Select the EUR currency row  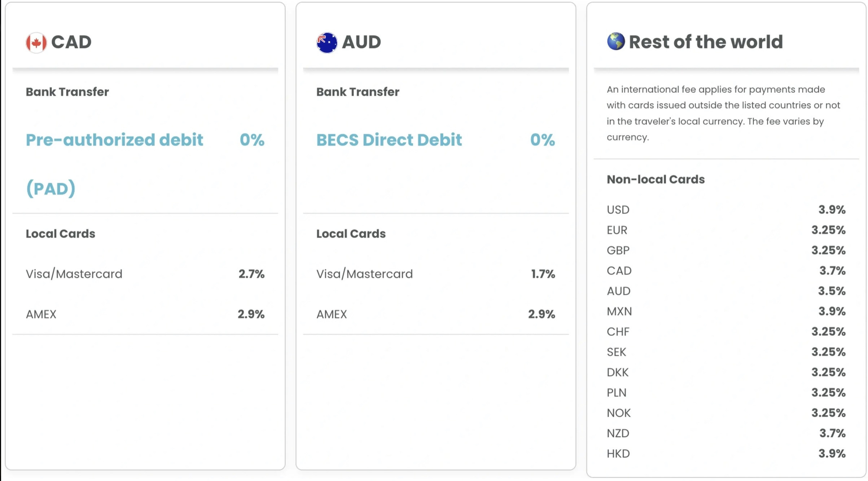[726, 230]
